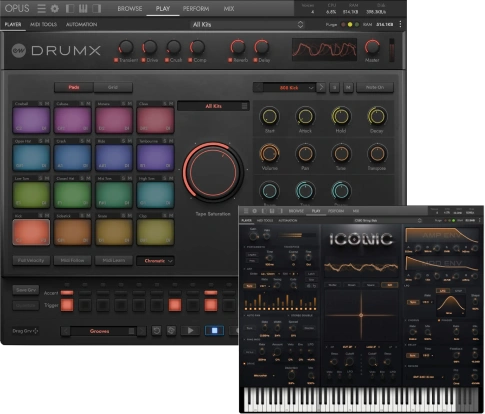
Task: Toggle the Reverb effect on/off
Action: 230,60
